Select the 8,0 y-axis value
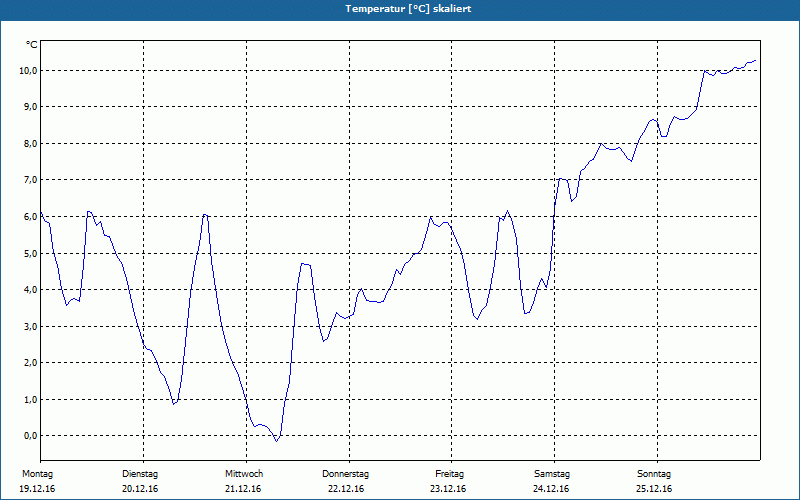The width and height of the screenshot is (800, 500). pos(30,143)
